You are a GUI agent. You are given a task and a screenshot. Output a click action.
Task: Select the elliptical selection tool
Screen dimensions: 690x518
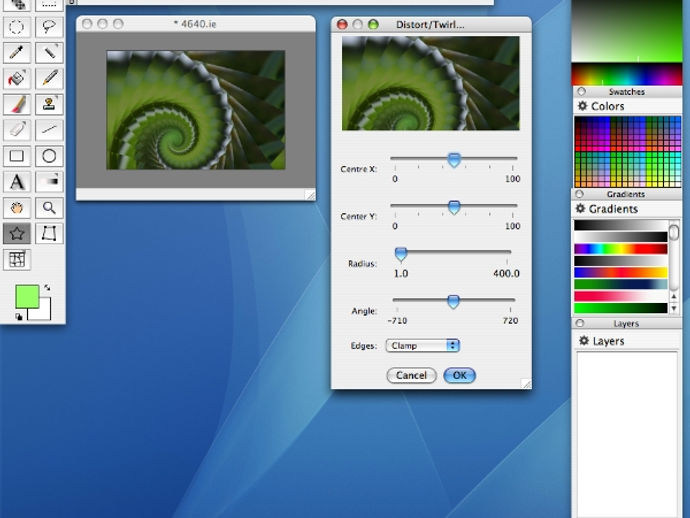pos(17,27)
